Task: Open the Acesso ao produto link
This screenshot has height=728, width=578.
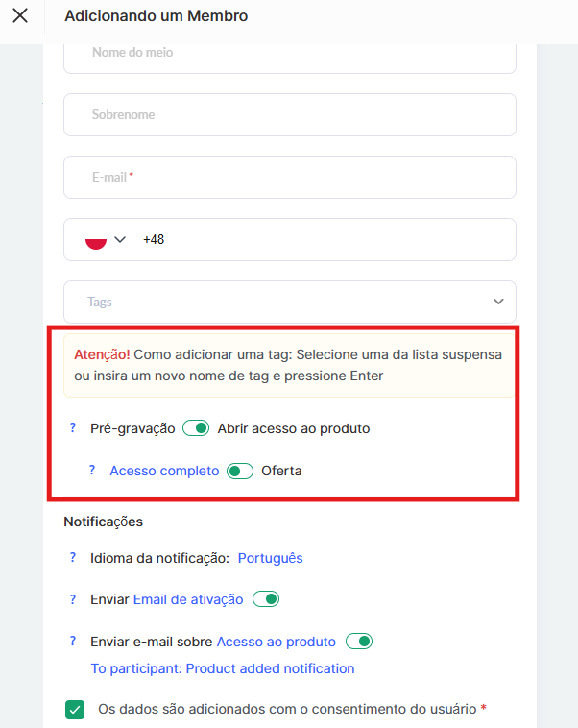Action: (277, 642)
